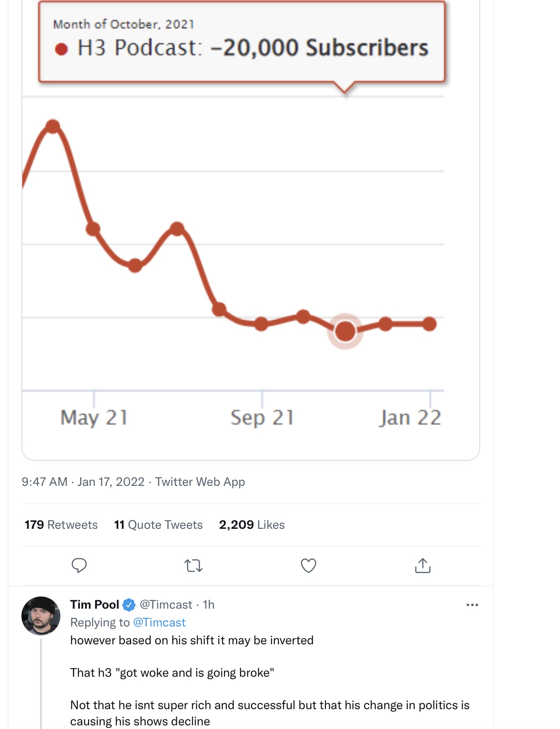
Task: Click the Tim Pool display name
Action: tap(94, 605)
